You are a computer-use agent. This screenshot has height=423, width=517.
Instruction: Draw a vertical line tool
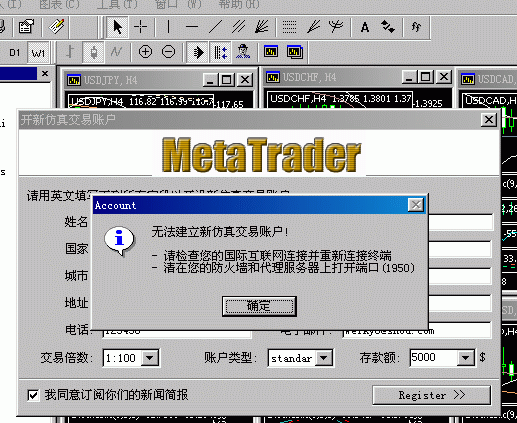pyautogui.click(x=169, y=27)
